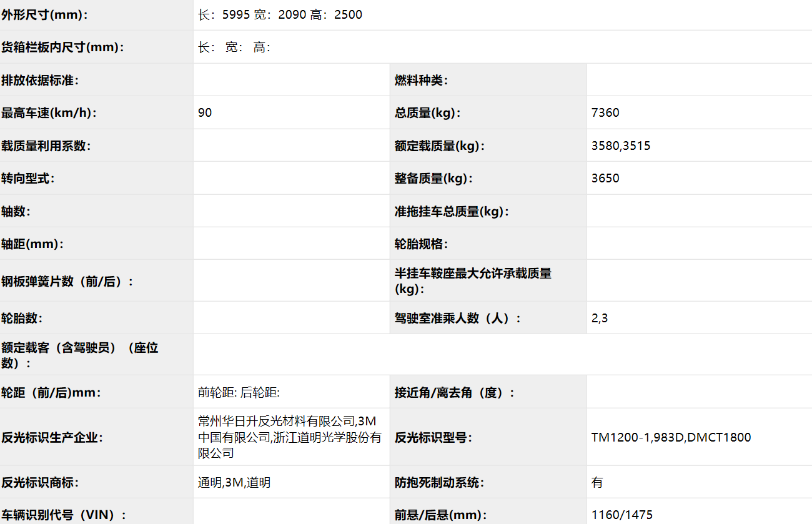This screenshot has width=812, height=524.
Task: Click the 轮胎规格 label
Action: (x=422, y=244)
